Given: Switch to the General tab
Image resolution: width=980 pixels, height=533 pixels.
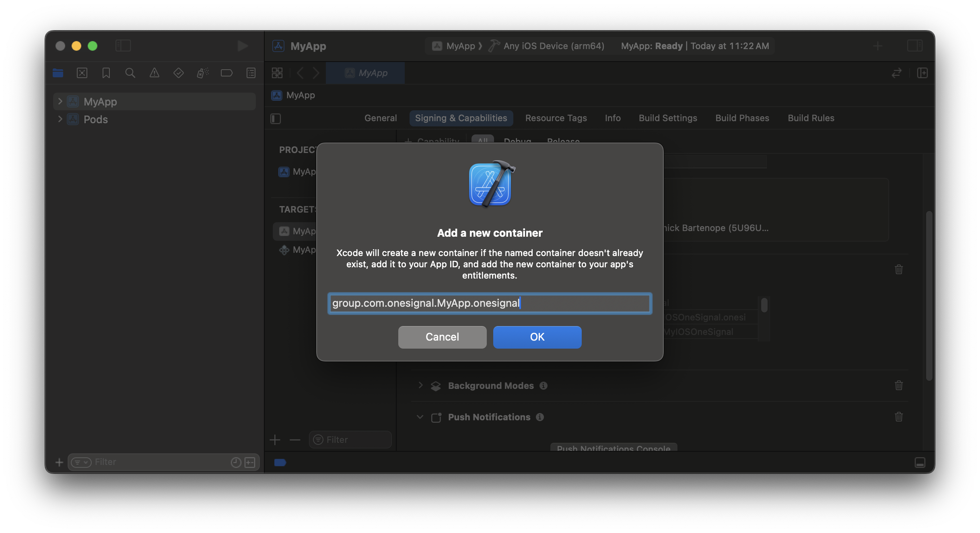Looking at the screenshot, I should click(381, 118).
